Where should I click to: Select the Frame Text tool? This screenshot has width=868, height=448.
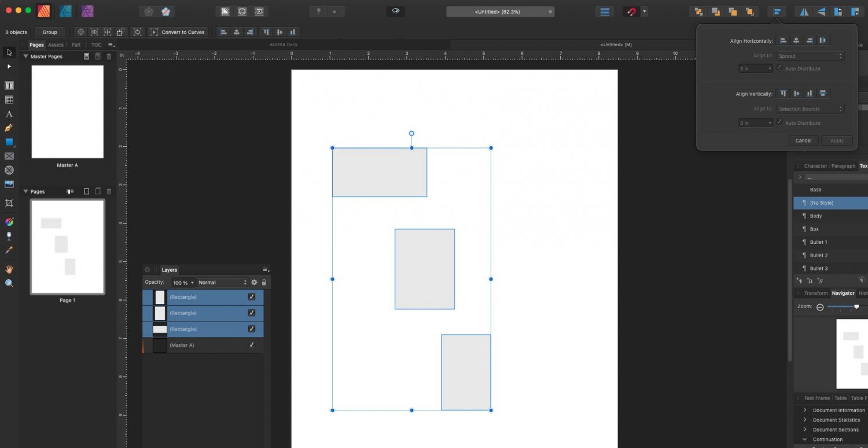click(9, 85)
